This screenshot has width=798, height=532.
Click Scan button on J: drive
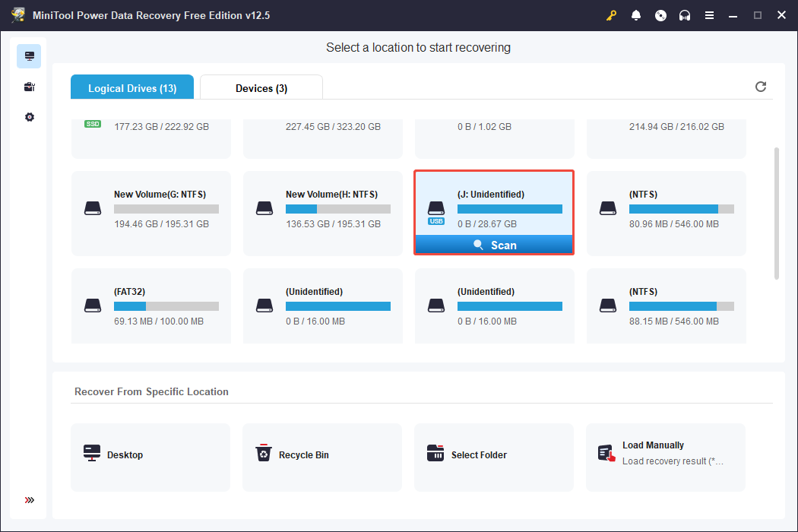pos(494,245)
